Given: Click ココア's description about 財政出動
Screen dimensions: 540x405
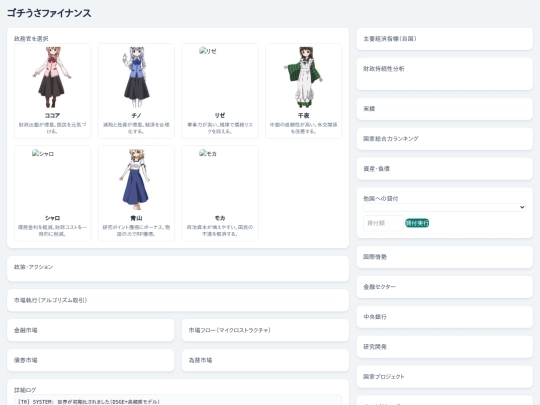Looking at the screenshot, I should point(52,128).
